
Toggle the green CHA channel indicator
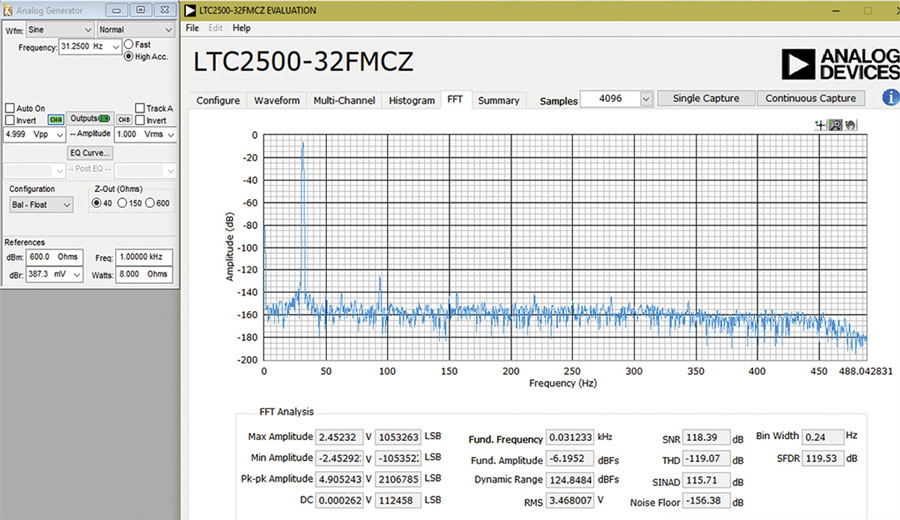56,120
